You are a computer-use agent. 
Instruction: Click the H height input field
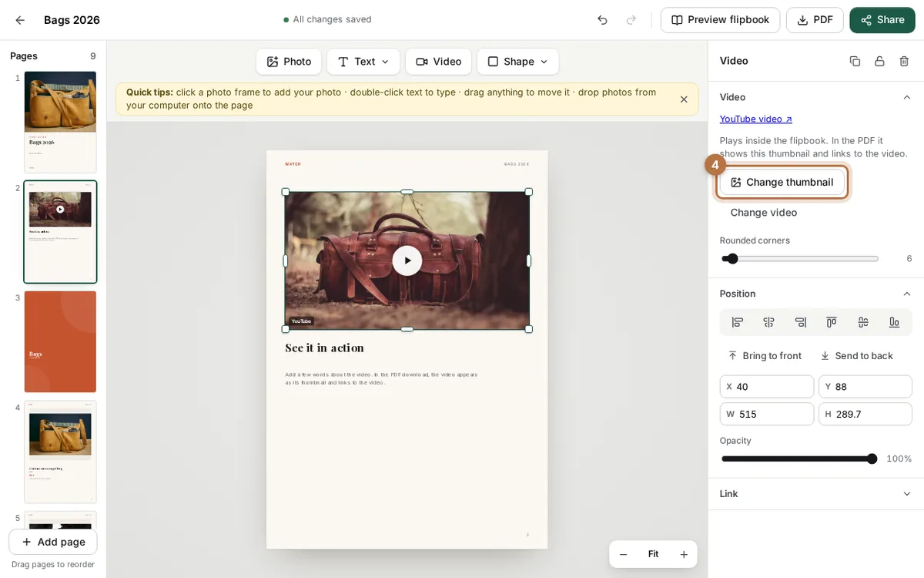(865, 414)
